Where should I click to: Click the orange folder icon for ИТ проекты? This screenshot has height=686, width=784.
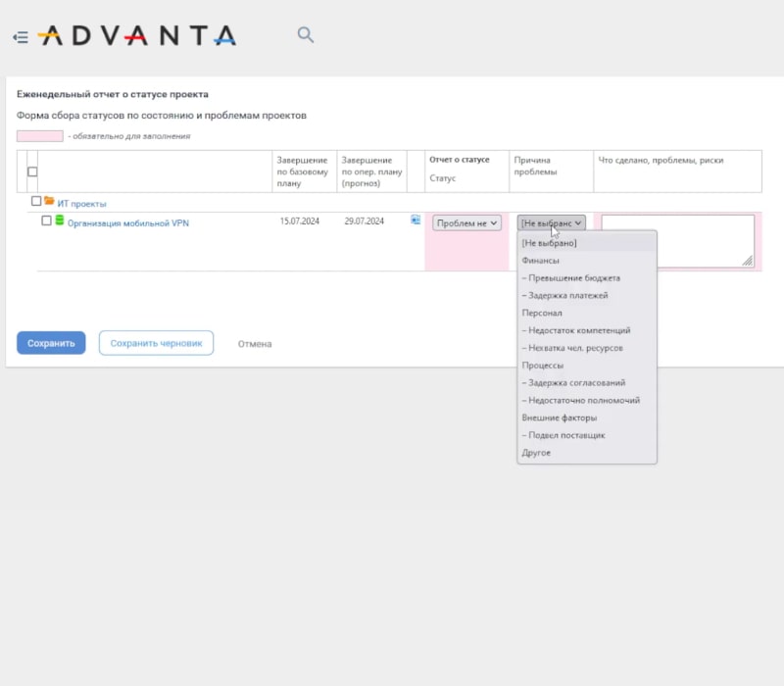tap(49, 202)
